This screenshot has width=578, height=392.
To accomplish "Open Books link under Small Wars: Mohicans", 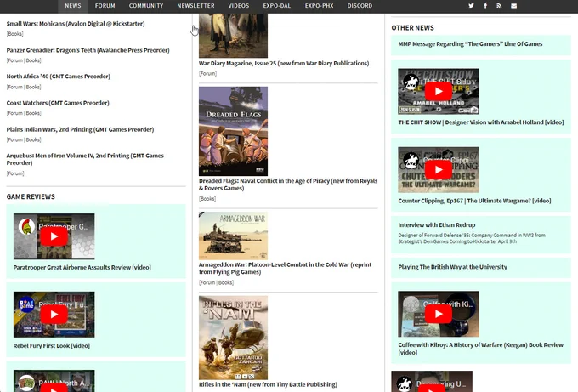I will coord(15,34).
